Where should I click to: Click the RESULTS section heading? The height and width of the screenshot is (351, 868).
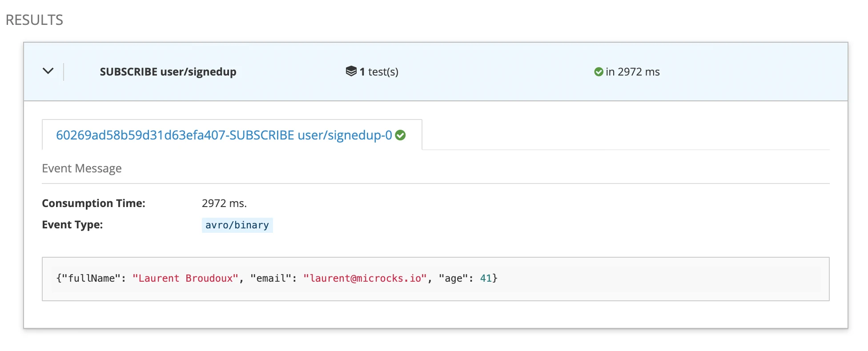[34, 20]
